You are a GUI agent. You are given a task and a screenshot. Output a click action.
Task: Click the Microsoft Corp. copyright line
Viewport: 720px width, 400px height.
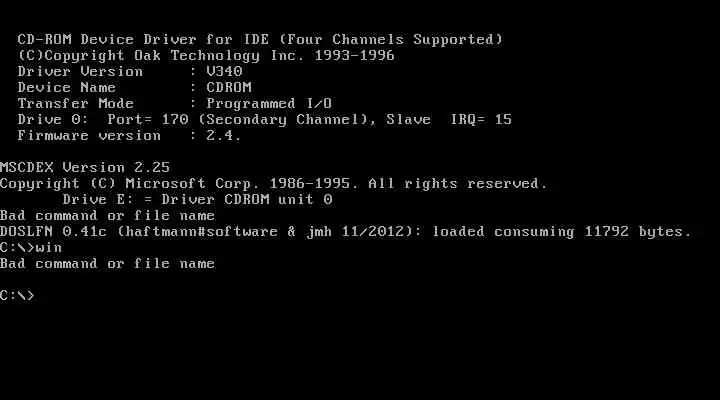274,184
